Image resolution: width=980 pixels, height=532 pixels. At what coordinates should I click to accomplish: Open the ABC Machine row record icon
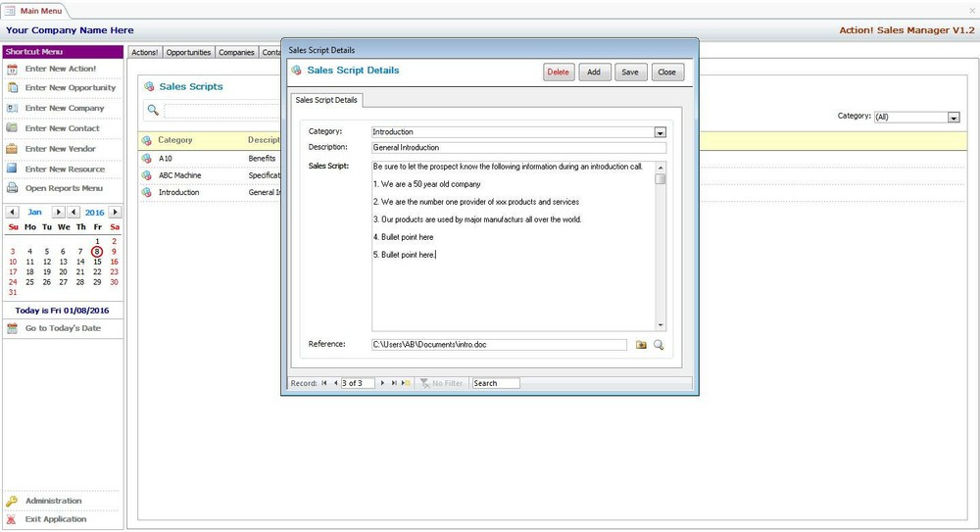(x=146, y=175)
